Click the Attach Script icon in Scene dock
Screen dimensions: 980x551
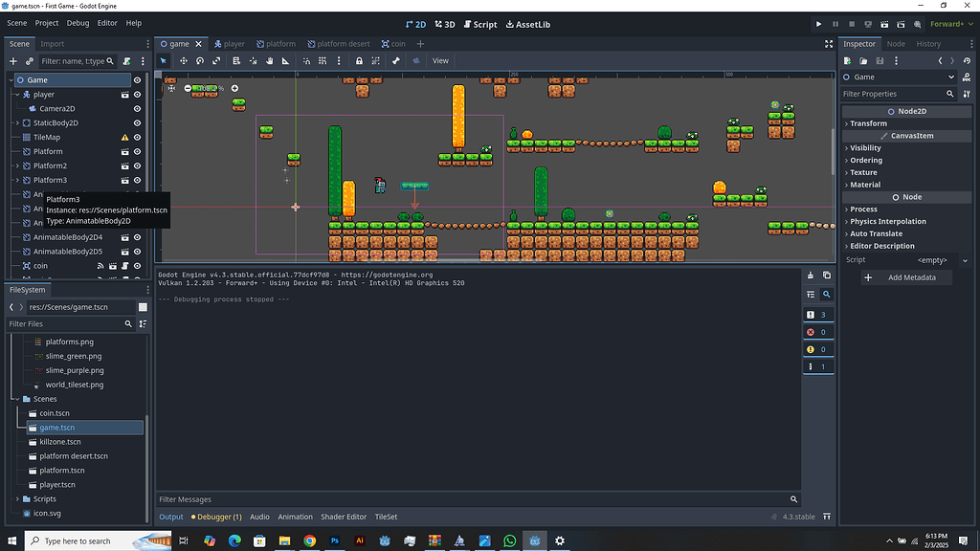coord(127,61)
